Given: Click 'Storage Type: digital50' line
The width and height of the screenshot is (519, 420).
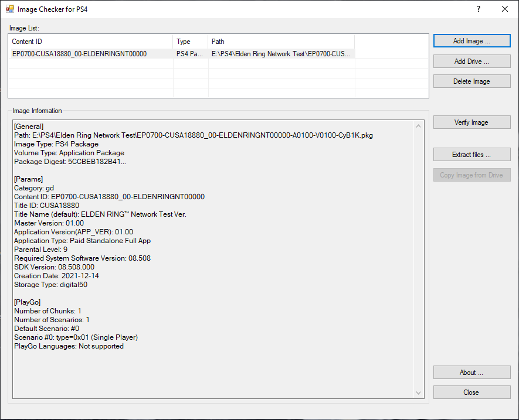Looking at the screenshot, I should pyautogui.click(x=50, y=285).
